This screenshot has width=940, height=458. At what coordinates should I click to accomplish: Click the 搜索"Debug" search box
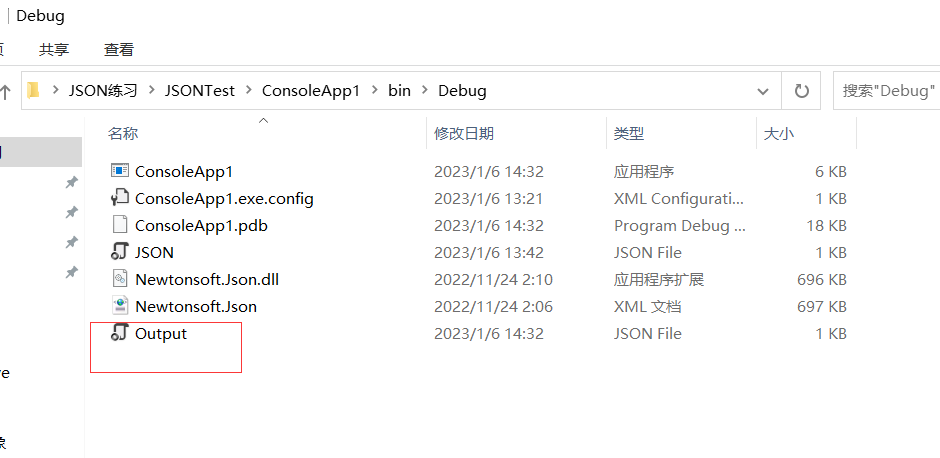(x=888, y=91)
